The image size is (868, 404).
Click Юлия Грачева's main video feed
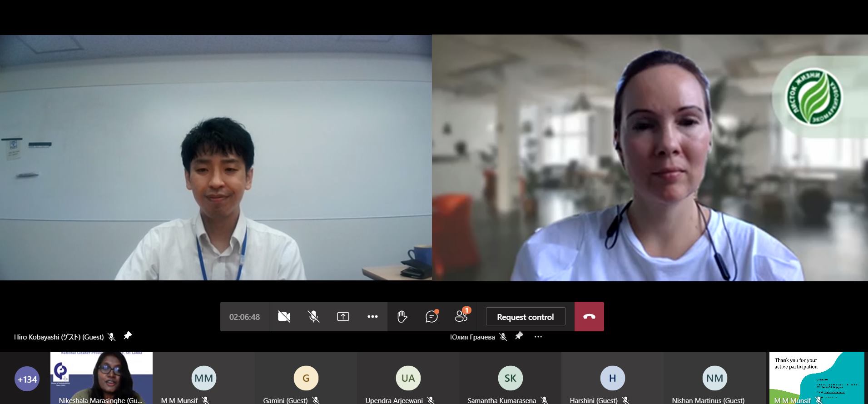650,158
